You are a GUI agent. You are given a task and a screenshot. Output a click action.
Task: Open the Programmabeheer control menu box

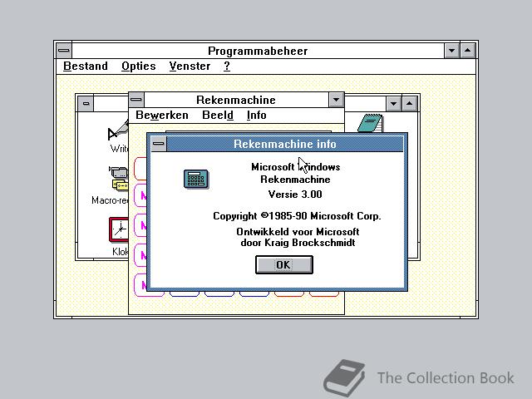click(x=64, y=51)
